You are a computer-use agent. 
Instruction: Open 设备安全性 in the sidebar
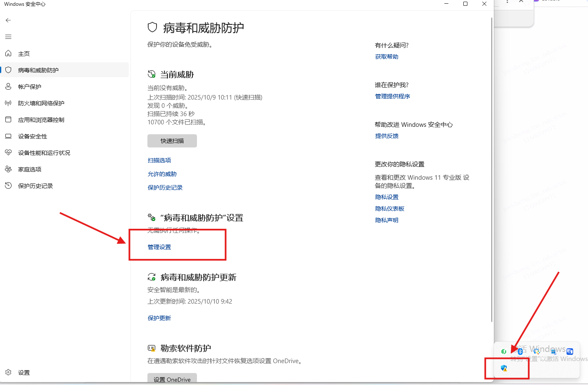(65, 136)
